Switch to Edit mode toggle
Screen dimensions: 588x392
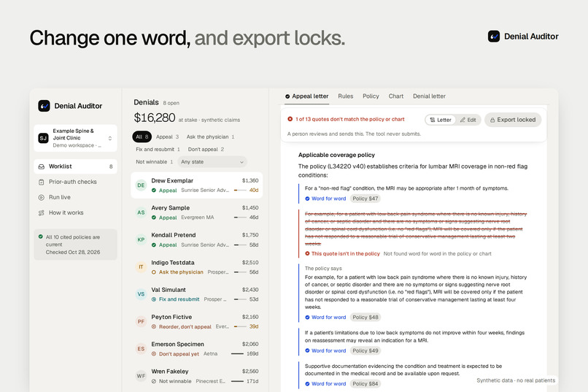pos(468,120)
